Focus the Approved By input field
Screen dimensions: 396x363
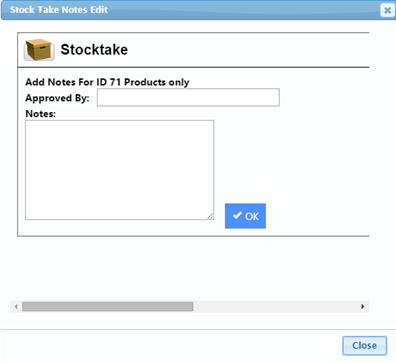[188, 97]
